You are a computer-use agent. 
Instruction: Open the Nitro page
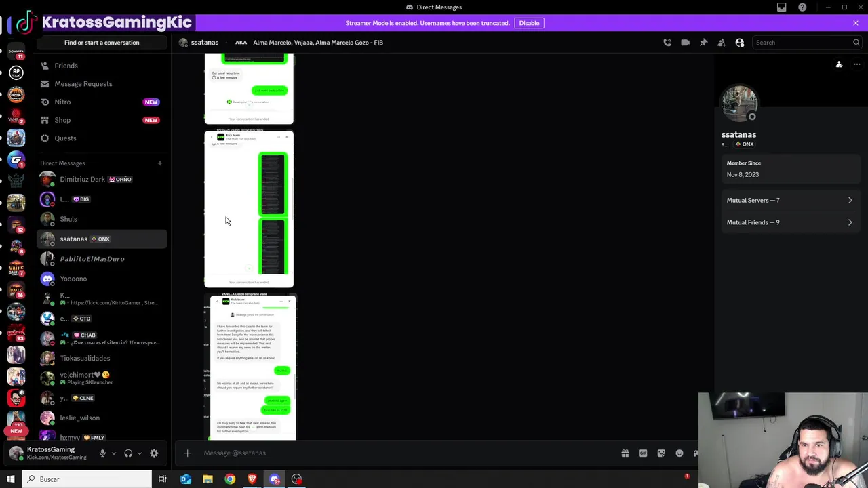[x=102, y=102]
